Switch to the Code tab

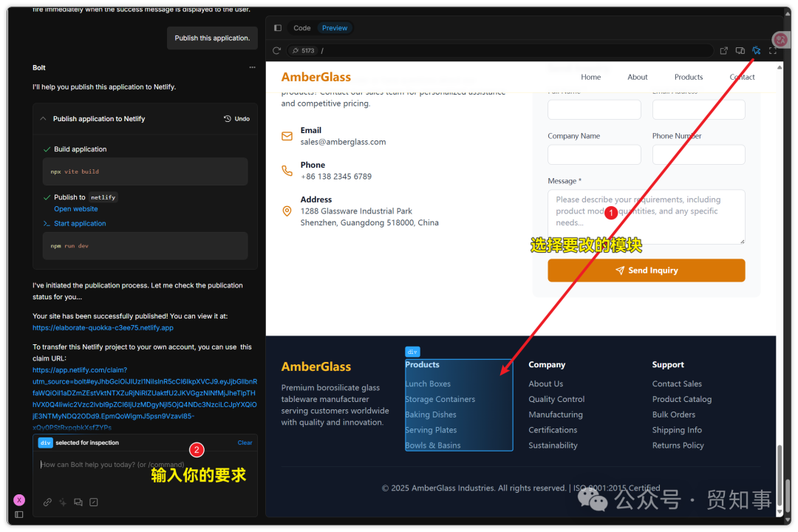[x=301, y=28]
